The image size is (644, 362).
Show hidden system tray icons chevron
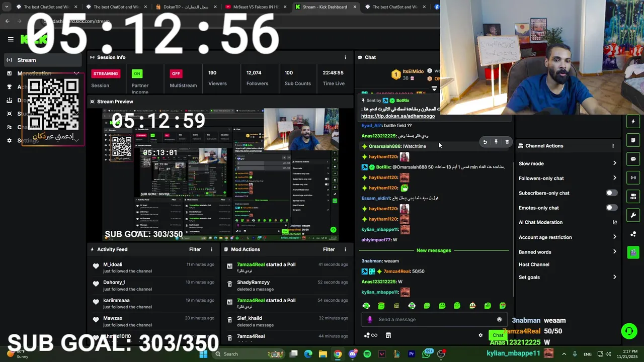(x=563, y=354)
